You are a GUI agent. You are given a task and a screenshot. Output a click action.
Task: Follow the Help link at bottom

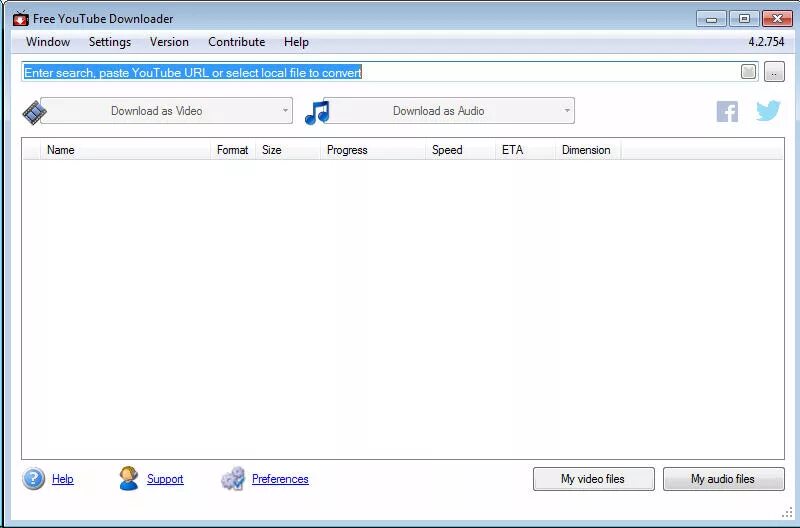(63, 479)
